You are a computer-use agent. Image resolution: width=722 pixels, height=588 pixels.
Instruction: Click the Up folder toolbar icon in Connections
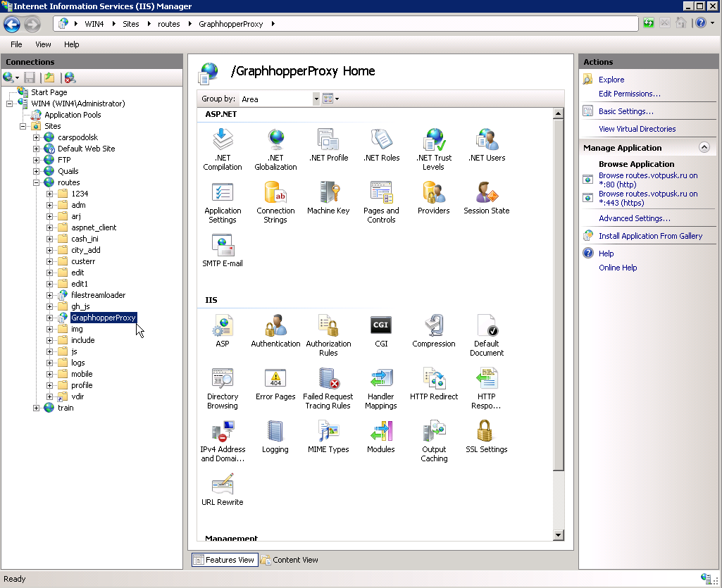point(50,78)
